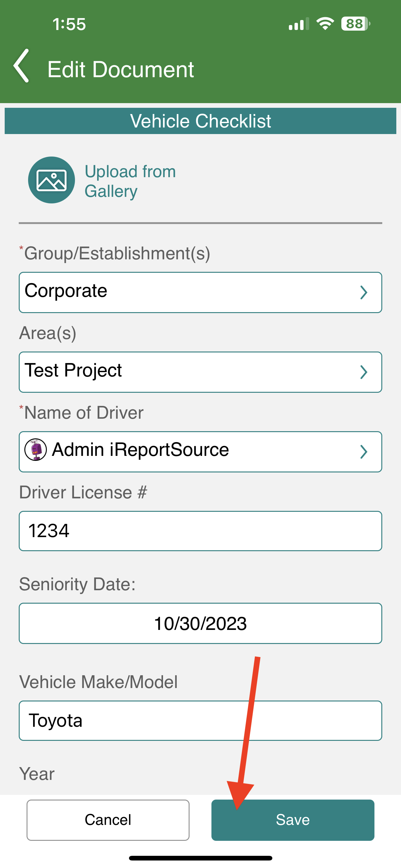The width and height of the screenshot is (401, 868).
Task: Tap the Edit Document header title
Action: (x=121, y=69)
